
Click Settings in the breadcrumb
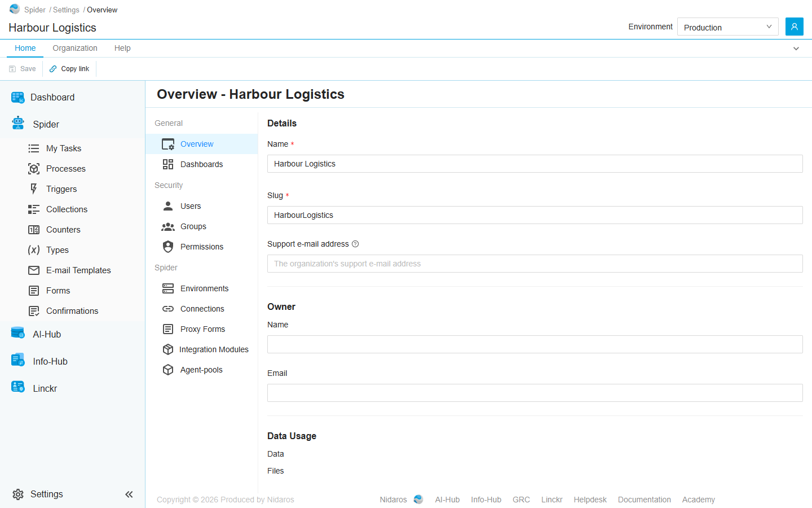pos(67,10)
